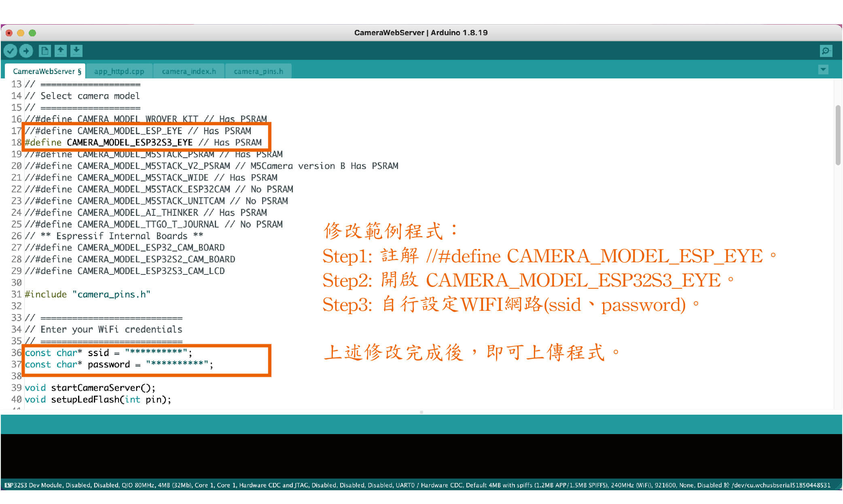Screen dimensions: 843x504
Task: Click the #include "camera_pins.h" line
Action: [x=87, y=294]
